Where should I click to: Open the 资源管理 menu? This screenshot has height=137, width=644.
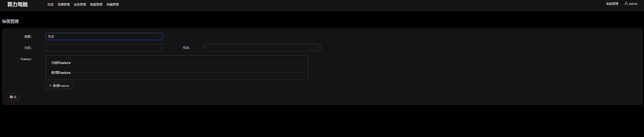63,5
